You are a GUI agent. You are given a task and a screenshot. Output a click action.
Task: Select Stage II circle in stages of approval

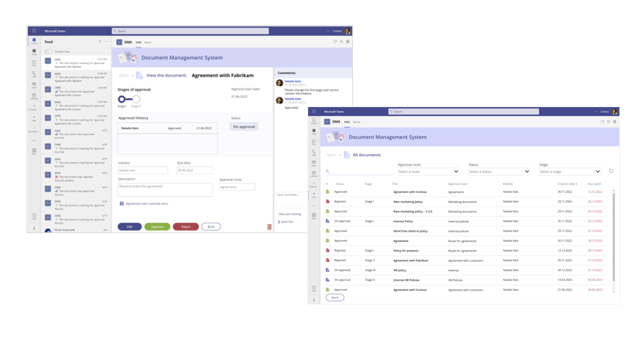pos(136,99)
